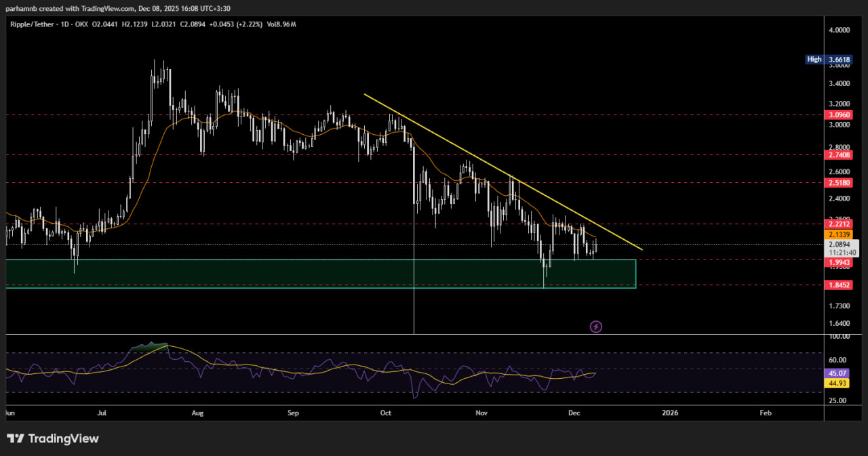
Task: Select the 1D timeframe label
Action: pyautogui.click(x=66, y=24)
